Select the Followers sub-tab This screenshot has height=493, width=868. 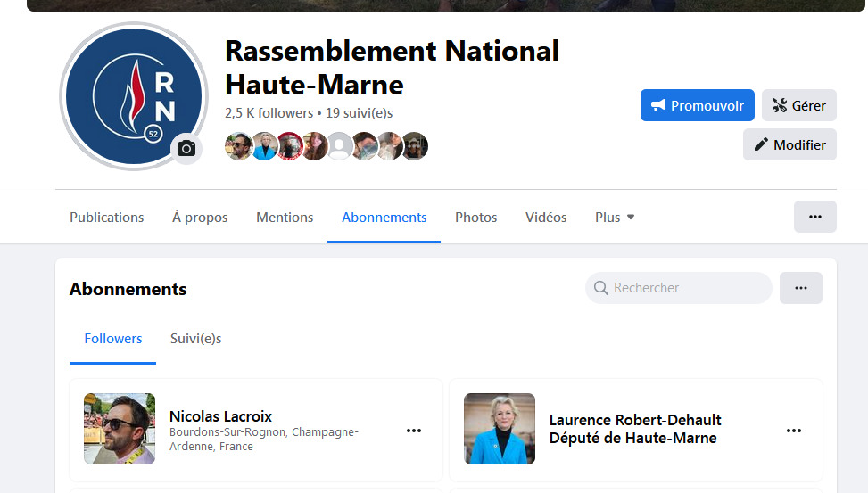pos(113,339)
